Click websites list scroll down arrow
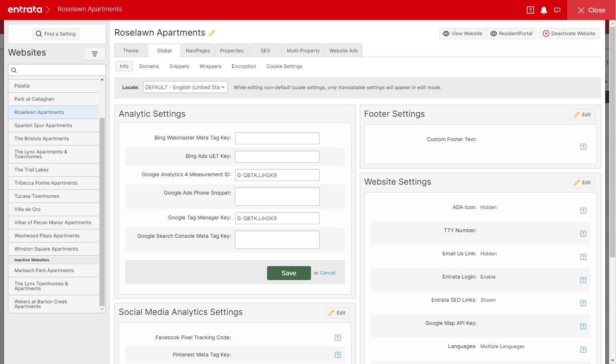 click(x=102, y=309)
